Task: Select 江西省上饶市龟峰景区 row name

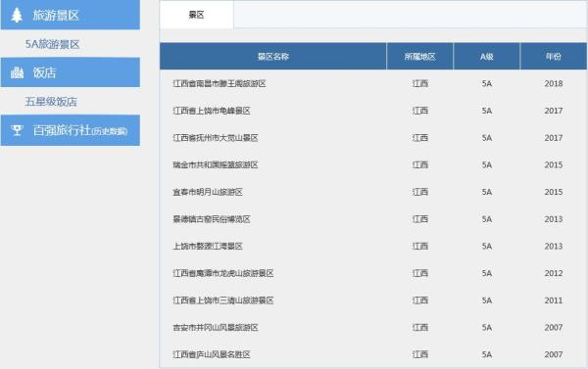Action: [x=212, y=111]
